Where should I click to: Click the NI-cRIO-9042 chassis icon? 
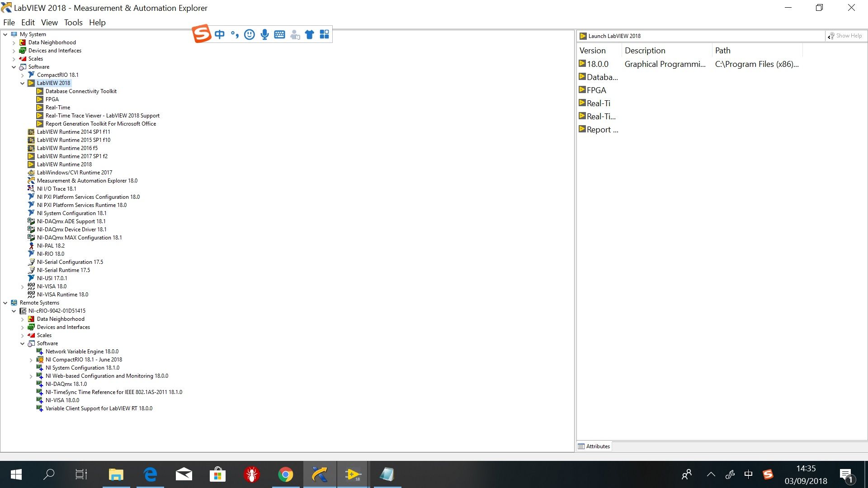23,311
